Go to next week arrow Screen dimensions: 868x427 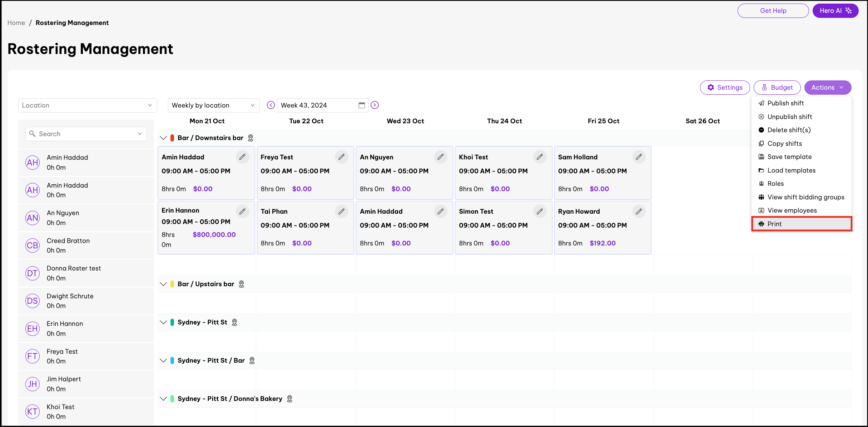click(375, 105)
